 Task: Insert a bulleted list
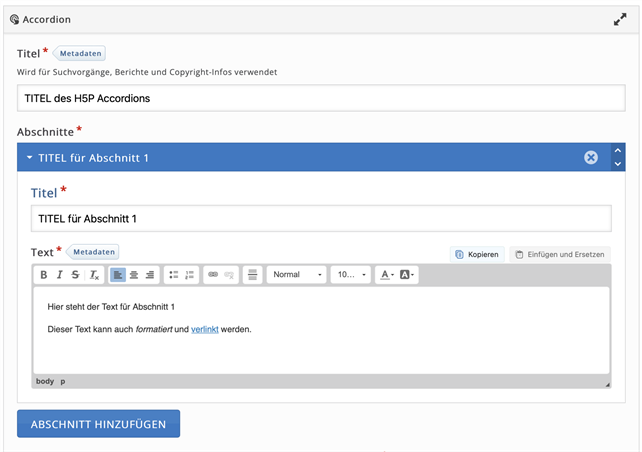(174, 275)
